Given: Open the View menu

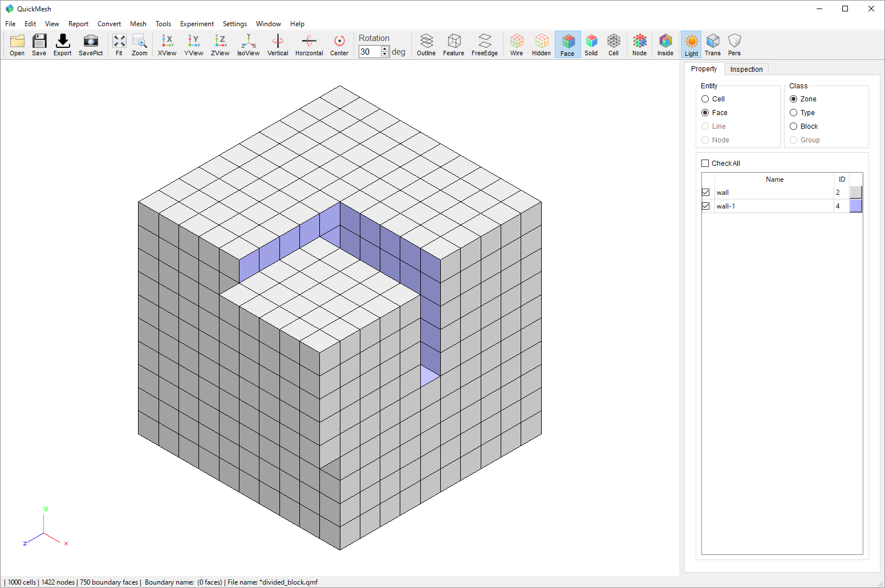Looking at the screenshot, I should (x=52, y=24).
